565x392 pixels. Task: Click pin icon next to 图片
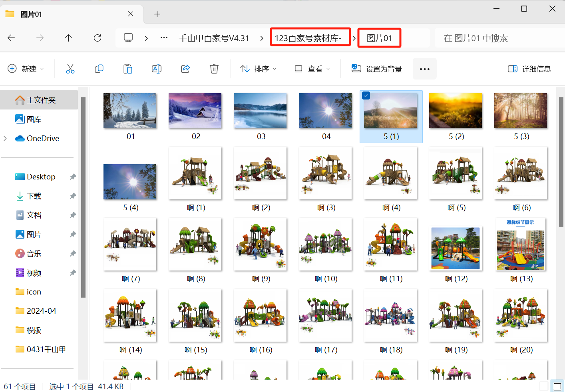pos(73,234)
